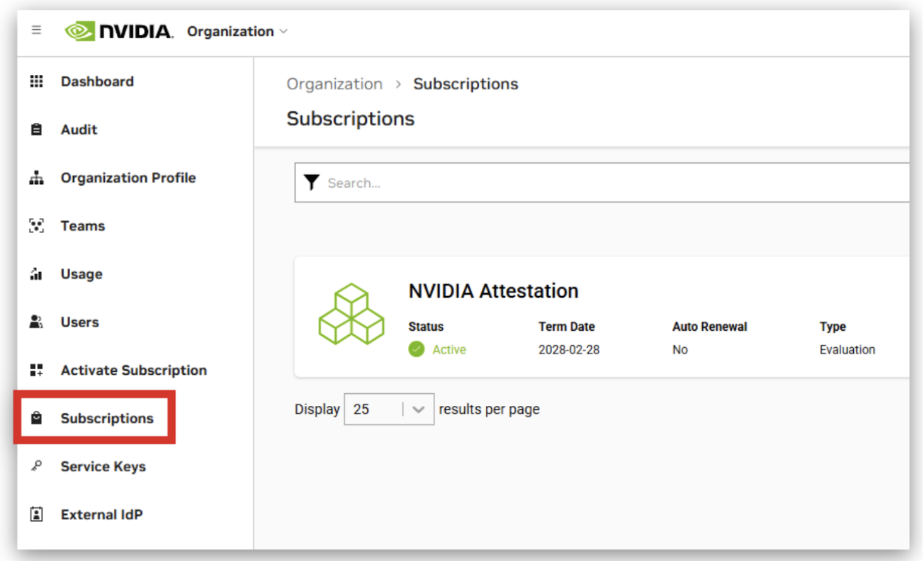Expand the Organization dropdown in header
The image size is (924, 561).
[x=237, y=31]
